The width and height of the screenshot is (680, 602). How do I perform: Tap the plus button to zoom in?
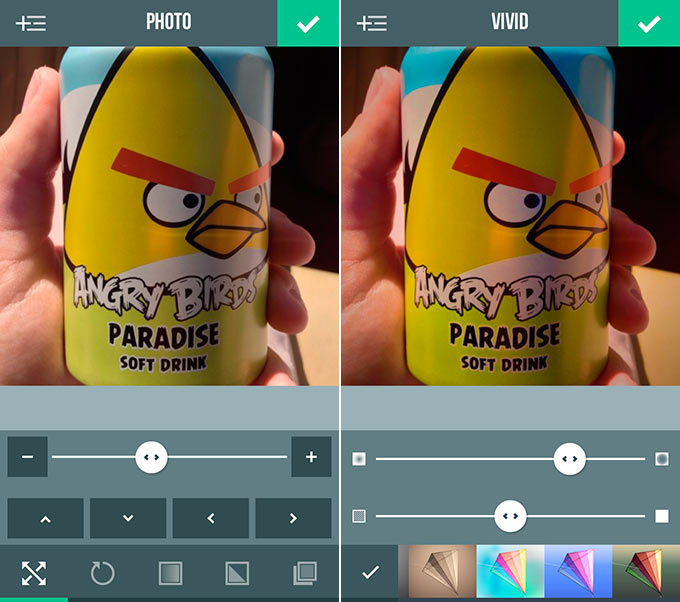tap(311, 457)
